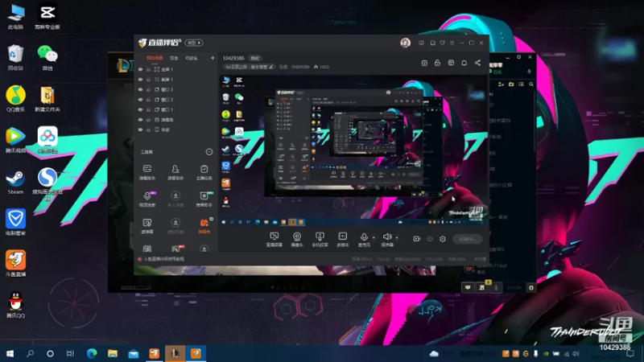Hide the 窗口 1 source layer
644x362 pixels.
tap(140, 109)
